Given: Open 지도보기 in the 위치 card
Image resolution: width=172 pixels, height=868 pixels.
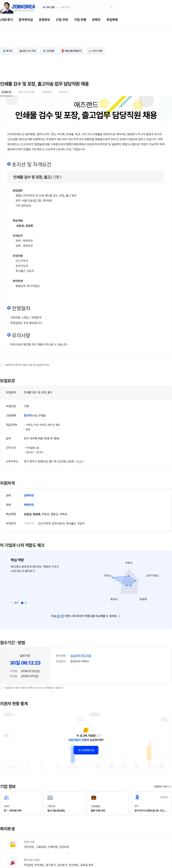Looking at the screenshot, I should [164, 797].
